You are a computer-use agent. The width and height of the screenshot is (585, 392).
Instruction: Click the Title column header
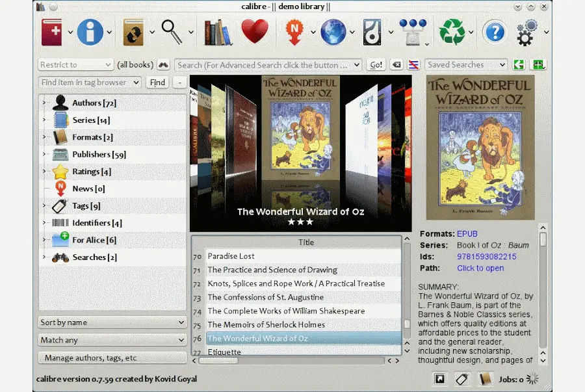[x=306, y=242]
